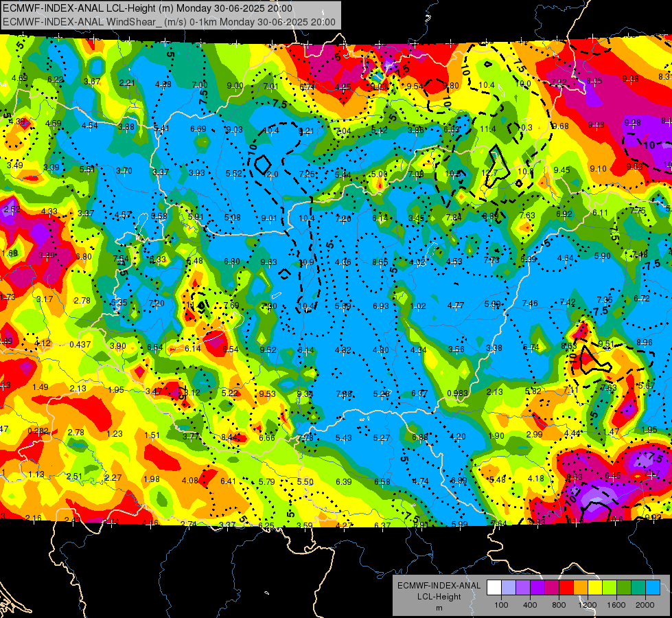Click the wind shear value 3.56
Image resolution: width=672 pixels, height=618 pixels.
[456, 349]
